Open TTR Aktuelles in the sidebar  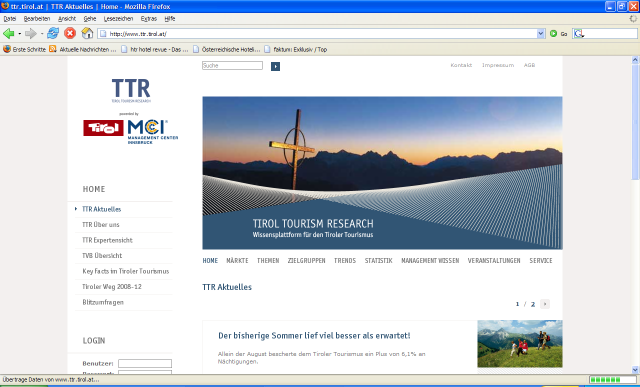click(x=102, y=209)
